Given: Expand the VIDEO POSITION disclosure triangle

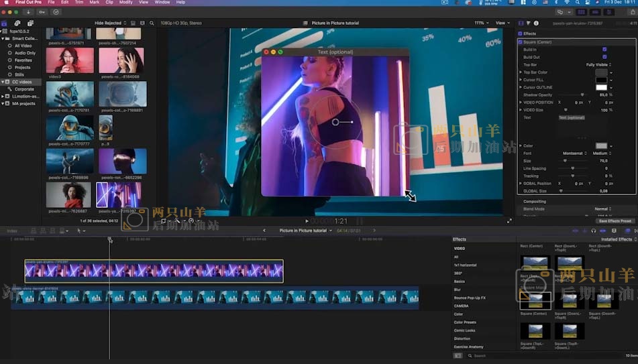Looking at the screenshot, I should [x=521, y=102].
